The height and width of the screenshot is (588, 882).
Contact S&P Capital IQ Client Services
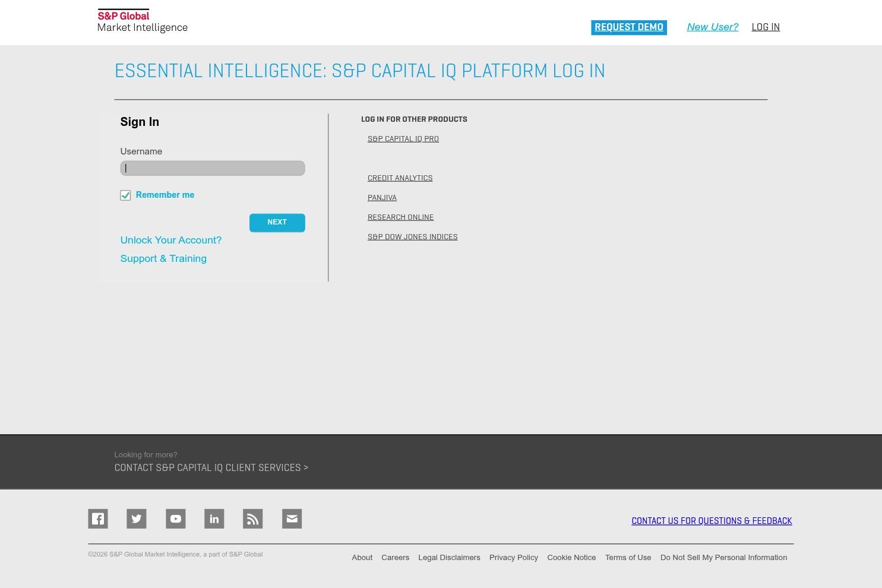(x=211, y=468)
